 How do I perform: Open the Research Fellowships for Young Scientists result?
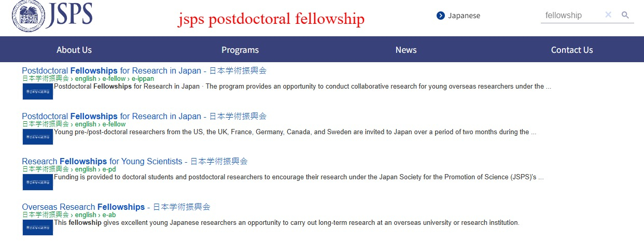135,161
